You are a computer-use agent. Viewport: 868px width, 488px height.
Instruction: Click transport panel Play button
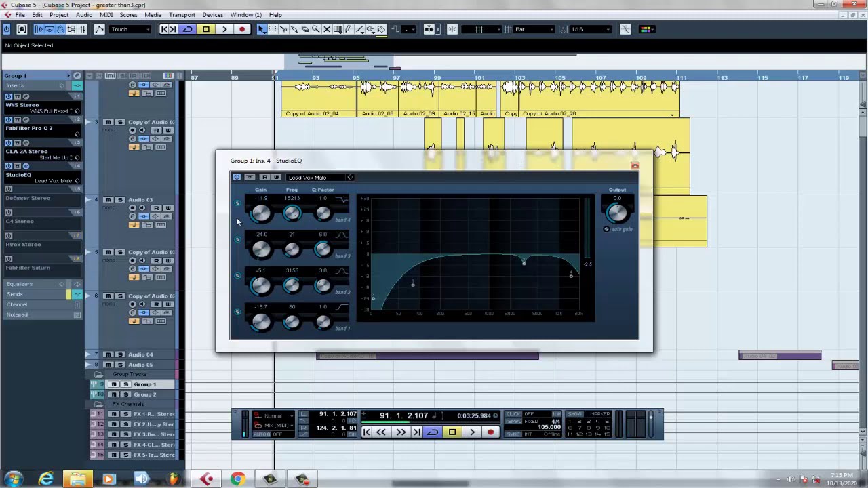coord(472,432)
